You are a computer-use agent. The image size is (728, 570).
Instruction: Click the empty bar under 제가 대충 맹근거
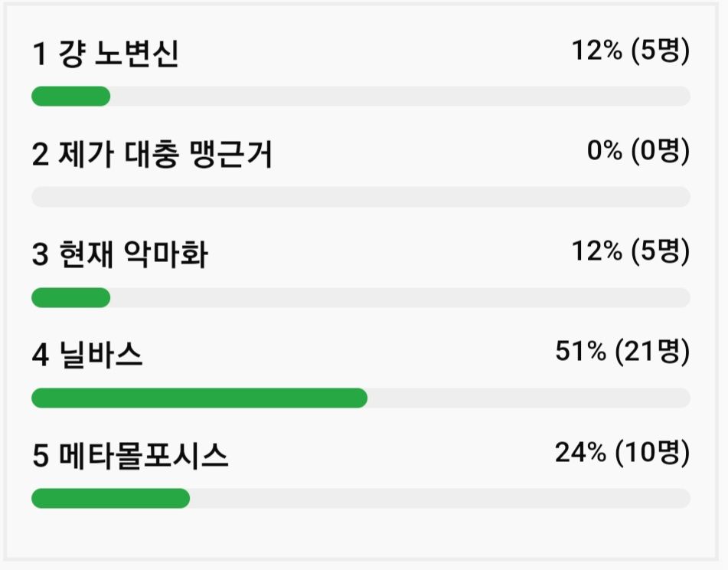click(x=361, y=197)
